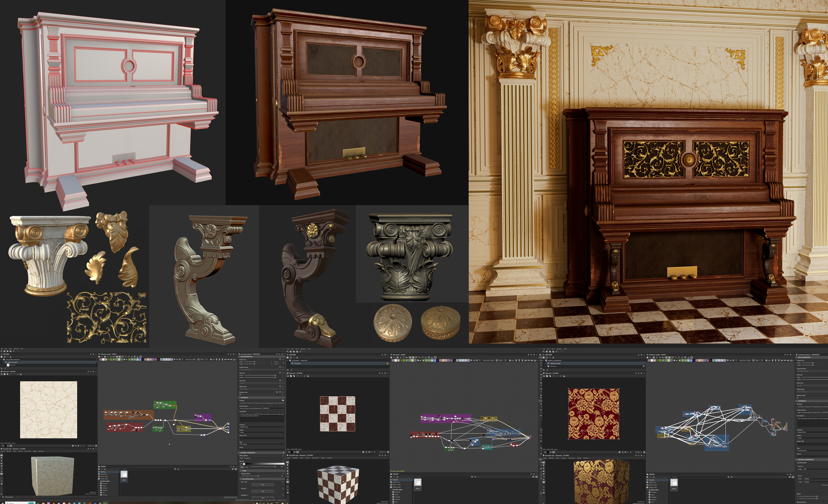Click Metallic eyedropper icon
Viewport: 828px width, 504px height.
click(x=241, y=464)
